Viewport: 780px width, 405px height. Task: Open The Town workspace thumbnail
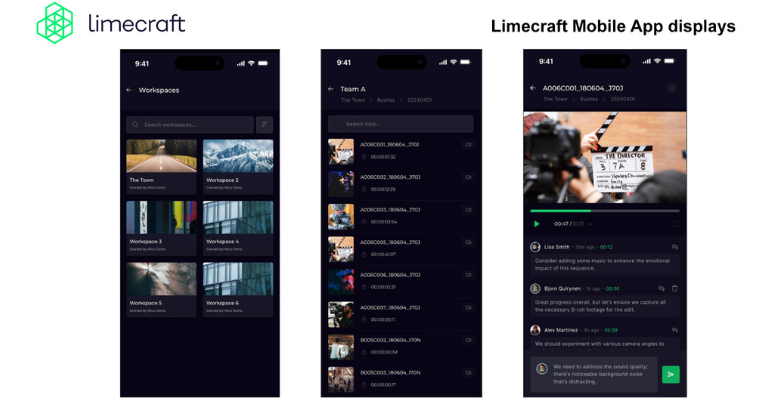point(161,156)
